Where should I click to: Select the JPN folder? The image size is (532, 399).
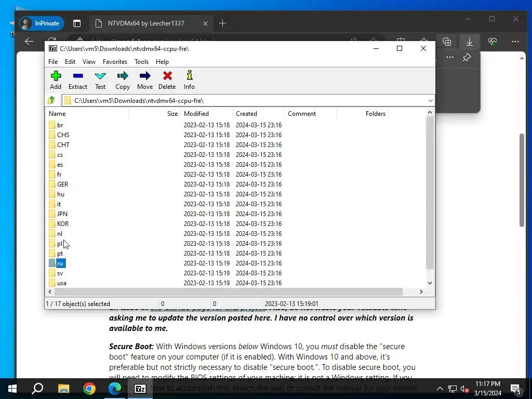[x=58, y=214]
